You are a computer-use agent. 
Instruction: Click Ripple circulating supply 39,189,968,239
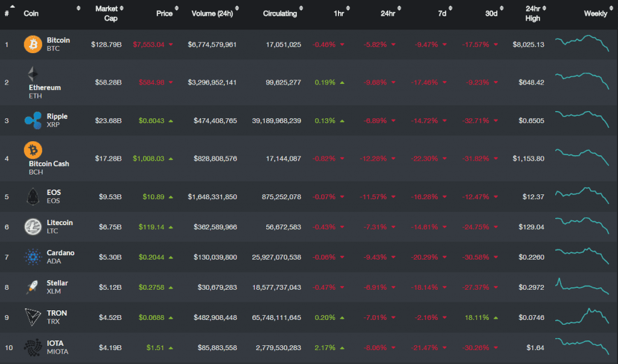click(x=276, y=121)
